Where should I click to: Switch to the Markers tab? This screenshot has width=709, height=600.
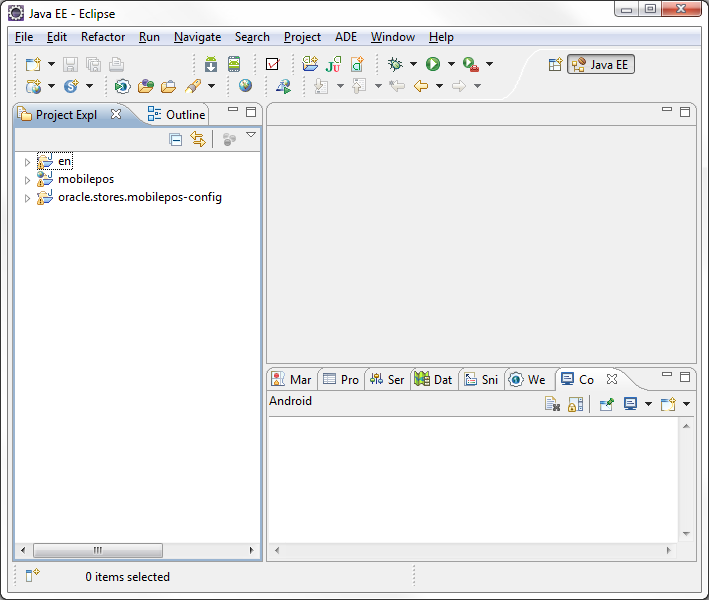[x=291, y=379]
